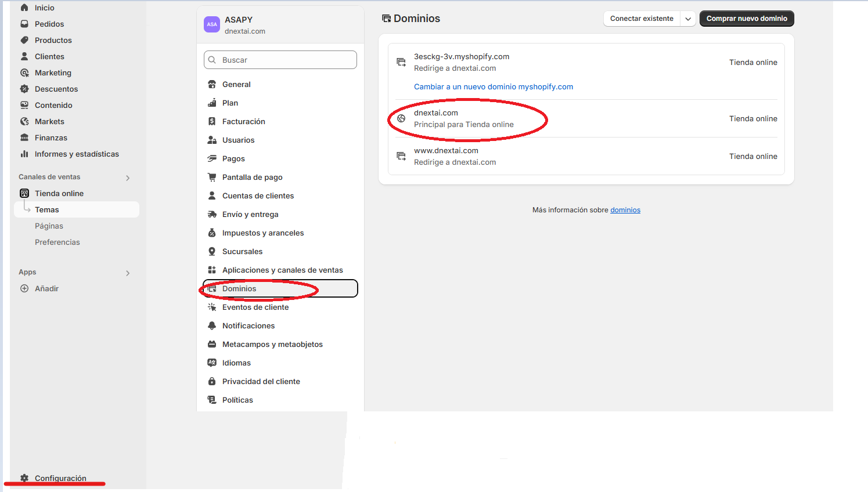Click the Informes y estadísticas chart icon

tap(24, 154)
